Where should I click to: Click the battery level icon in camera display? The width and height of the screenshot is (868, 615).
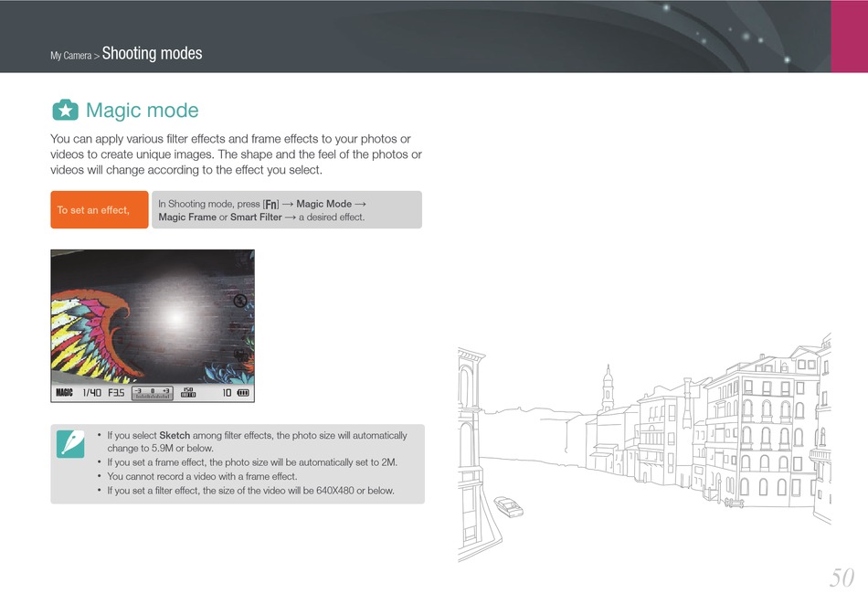[243, 392]
